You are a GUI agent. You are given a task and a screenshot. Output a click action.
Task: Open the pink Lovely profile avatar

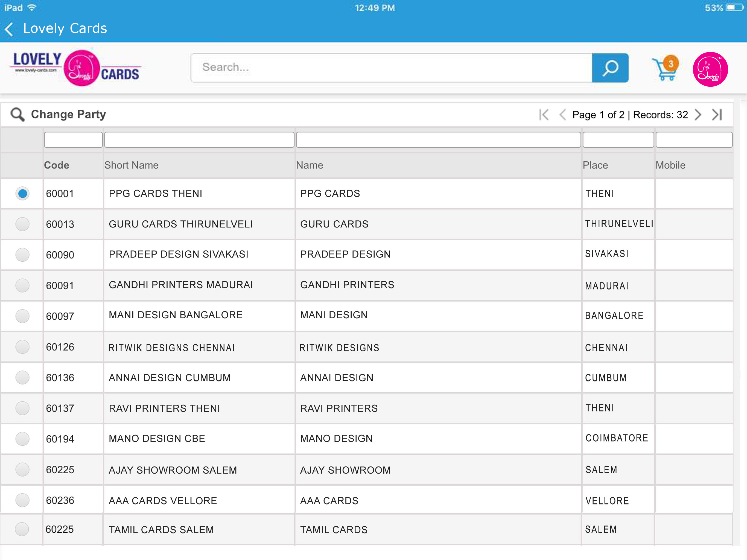710,69
